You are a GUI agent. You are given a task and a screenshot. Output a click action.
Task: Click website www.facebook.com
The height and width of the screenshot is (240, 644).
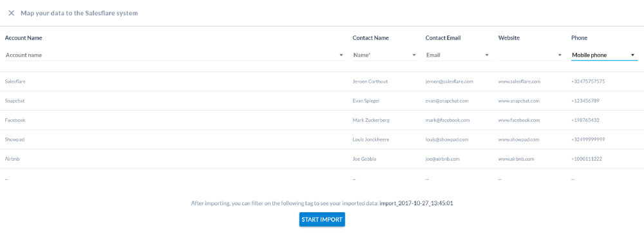(x=519, y=120)
